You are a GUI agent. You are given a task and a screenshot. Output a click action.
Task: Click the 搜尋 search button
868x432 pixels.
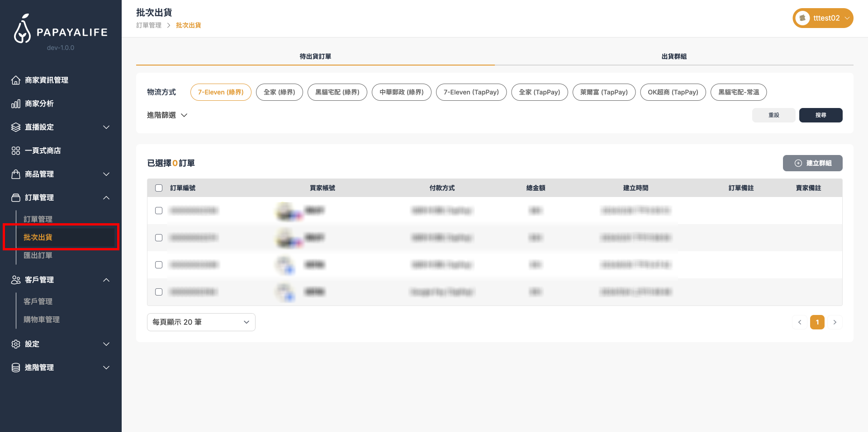click(821, 115)
